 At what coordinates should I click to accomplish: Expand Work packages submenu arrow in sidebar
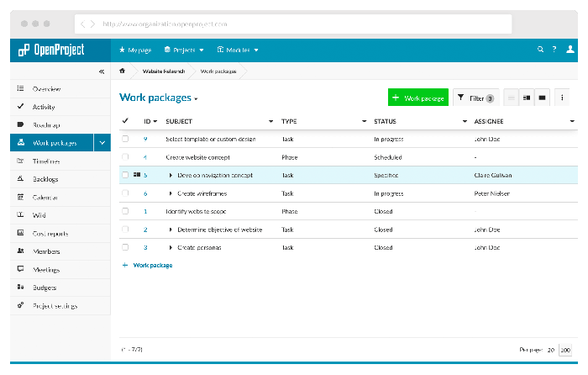click(102, 143)
